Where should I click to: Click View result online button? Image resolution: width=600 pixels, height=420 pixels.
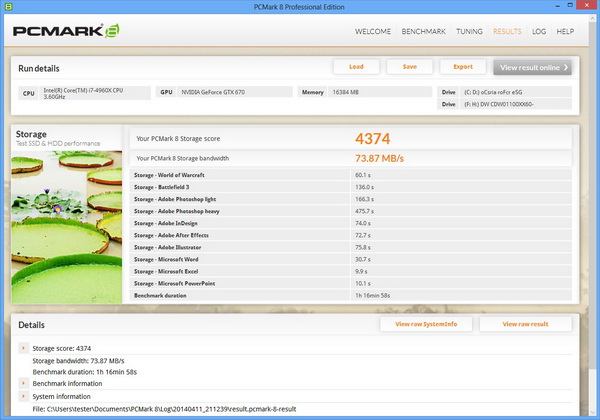click(532, 67)
